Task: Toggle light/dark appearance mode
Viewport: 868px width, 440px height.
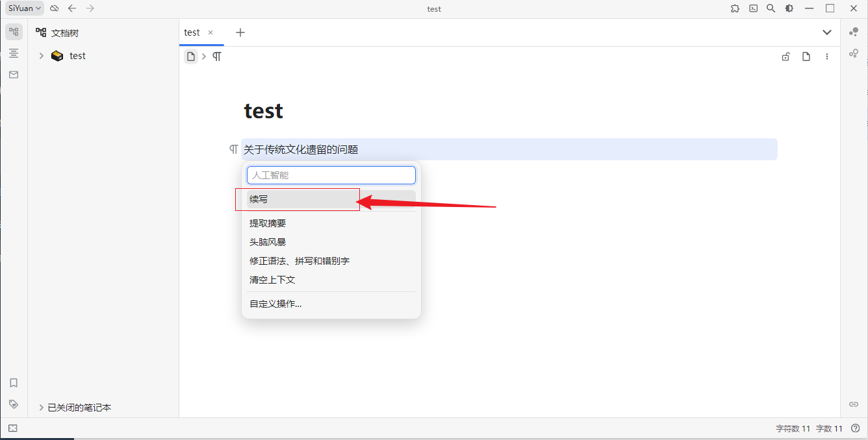Action: coord(789,8)
